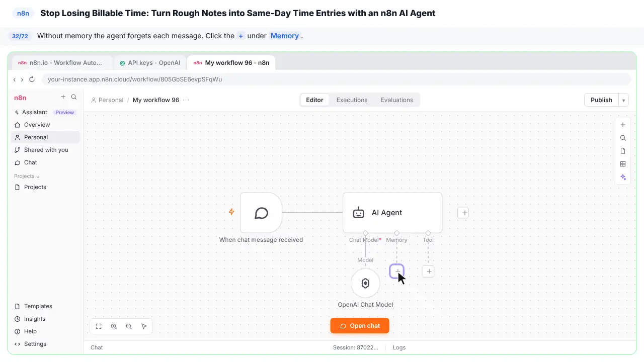This screenshot has height=362, width=644.
Task: Go forward in browser navigation
Action: pyautogui.click(x=22, y=79)
